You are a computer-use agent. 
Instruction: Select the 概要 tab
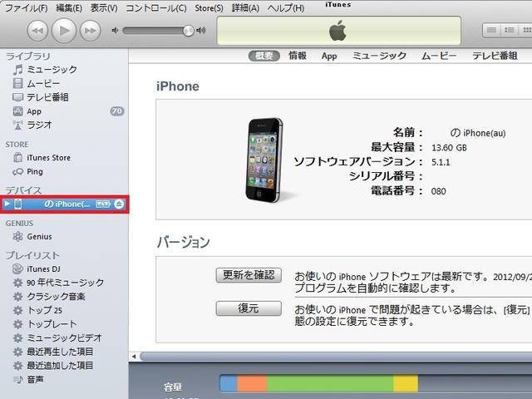coord(264,56)
